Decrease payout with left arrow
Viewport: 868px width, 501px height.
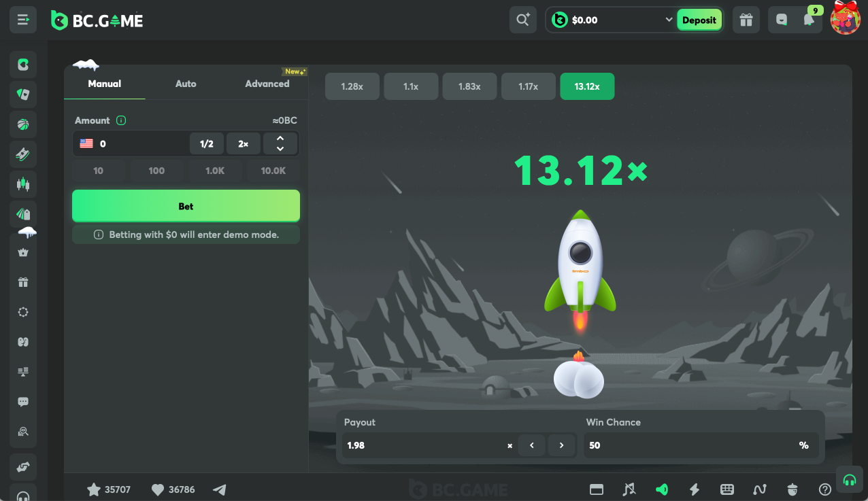(532, 445)
